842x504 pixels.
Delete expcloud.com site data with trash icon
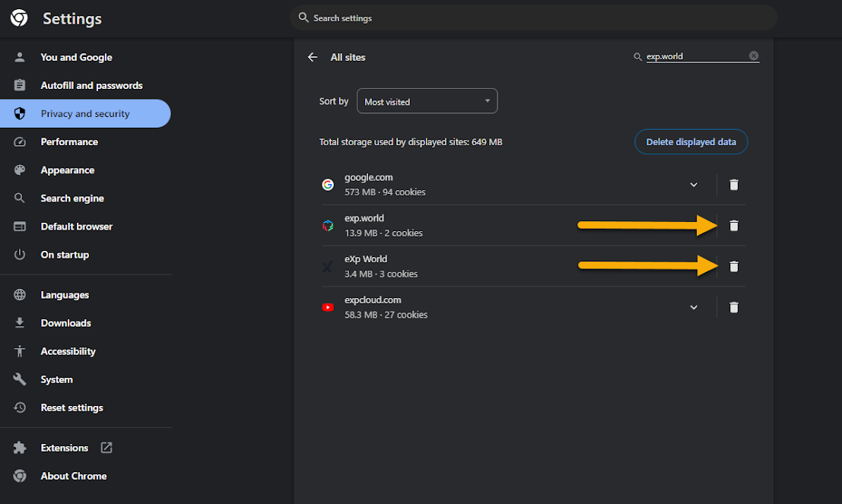point(734,307)
